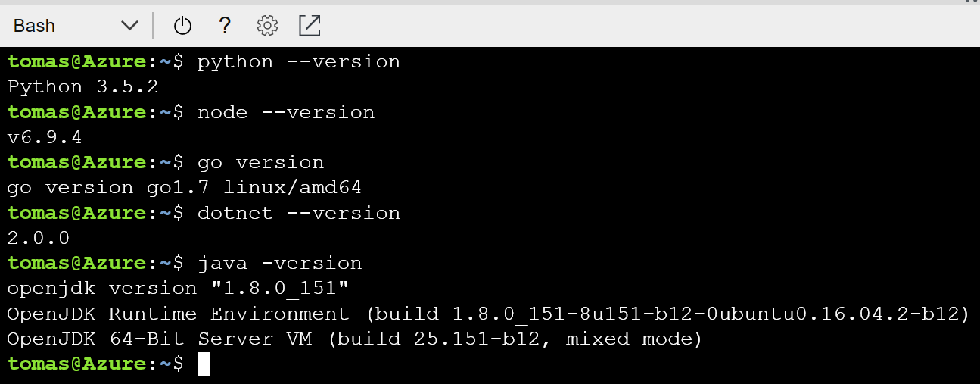This screenshot has height=384, width=980.
Task: Select the "Python 3.5.2" output line
Action: (83, 87)
